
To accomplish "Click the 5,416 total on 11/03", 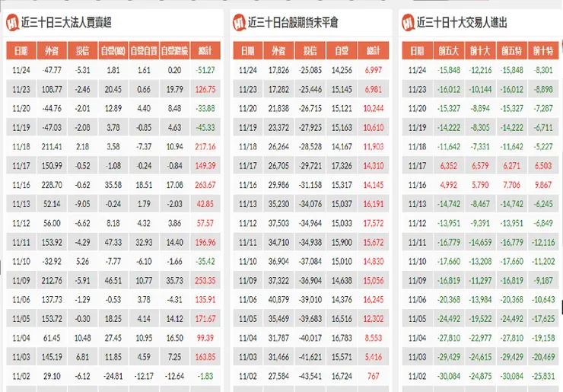I will pos(374,357).
